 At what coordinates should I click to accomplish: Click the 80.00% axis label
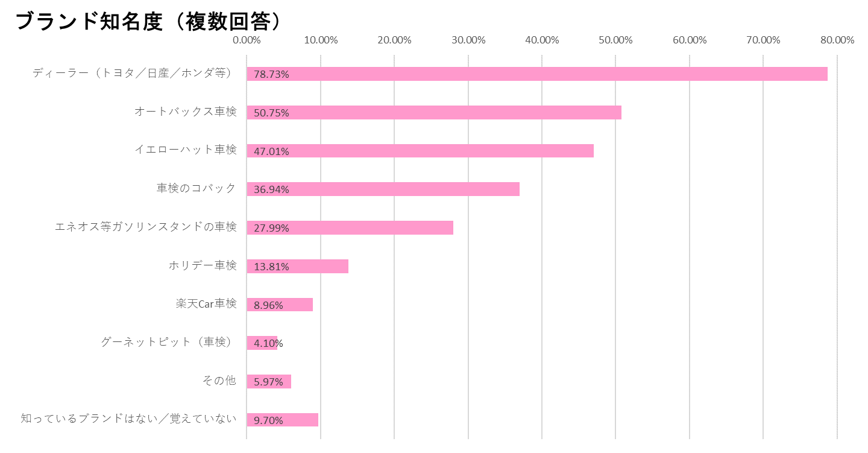837,40
